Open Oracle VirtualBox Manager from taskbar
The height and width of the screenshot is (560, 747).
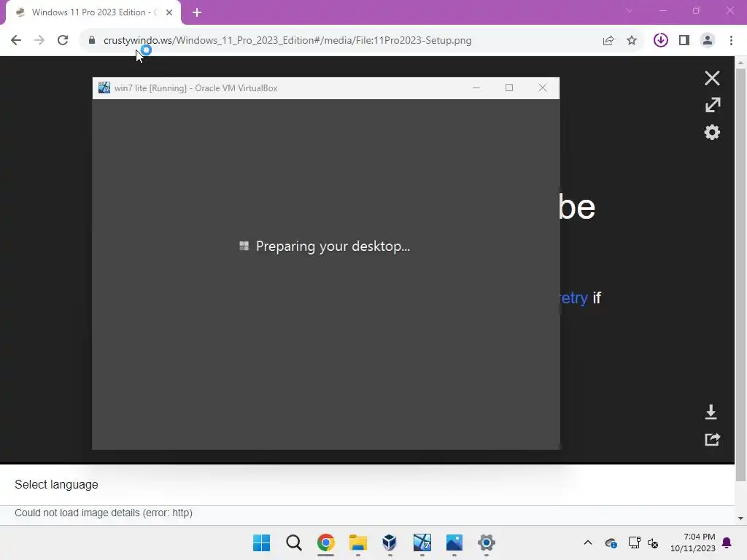[x=390, y=542]
